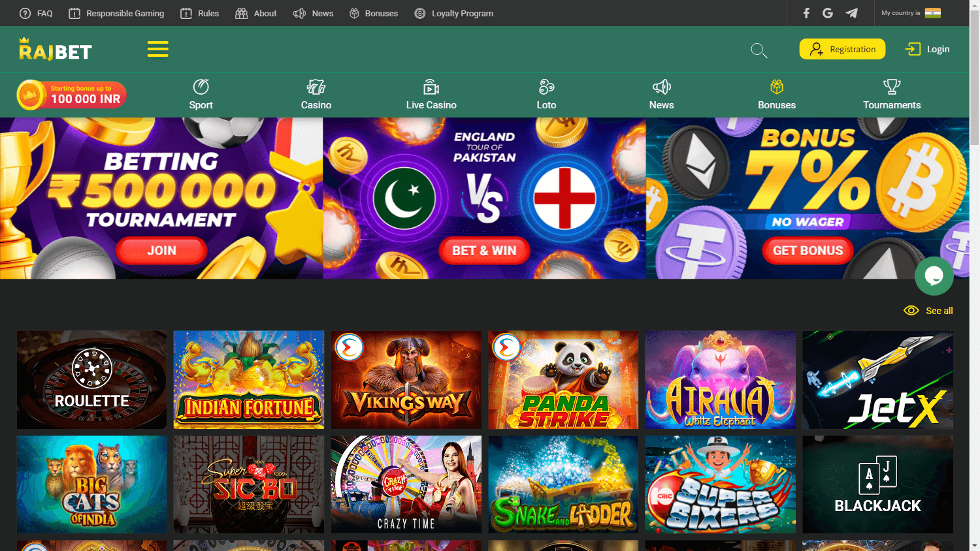Click the yellow Registration button

tap(842, 49)
